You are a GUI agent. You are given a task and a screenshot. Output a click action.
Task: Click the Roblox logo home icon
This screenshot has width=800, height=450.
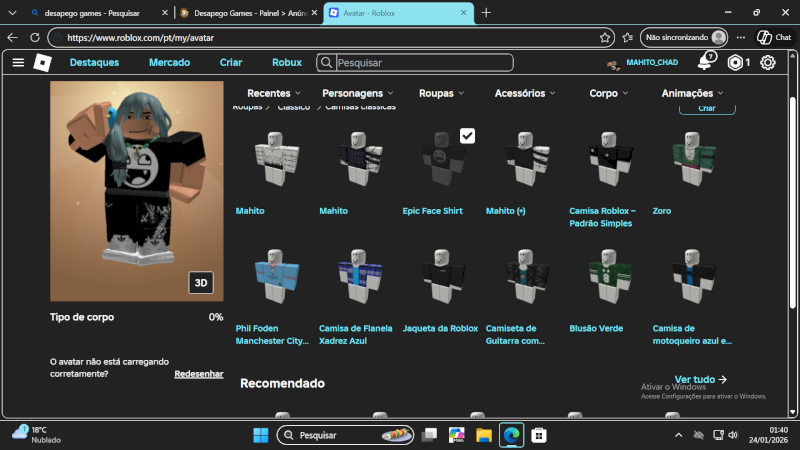[42, 62]
